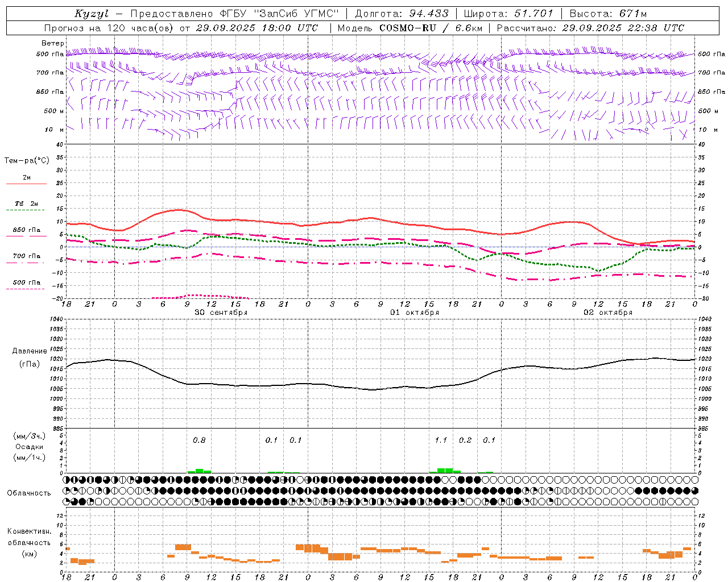
Task: Click the date label "02 октября"
Action: point(608,313)
